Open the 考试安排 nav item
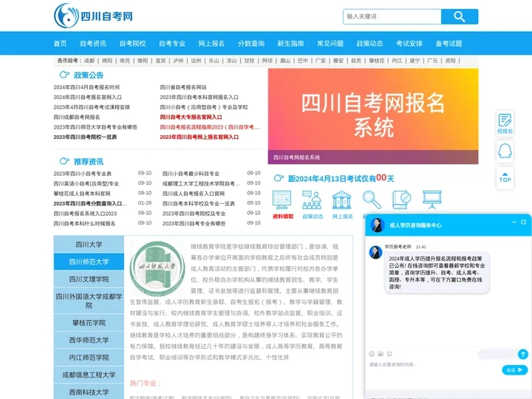 pyautogui.click(x=409, y=44)
